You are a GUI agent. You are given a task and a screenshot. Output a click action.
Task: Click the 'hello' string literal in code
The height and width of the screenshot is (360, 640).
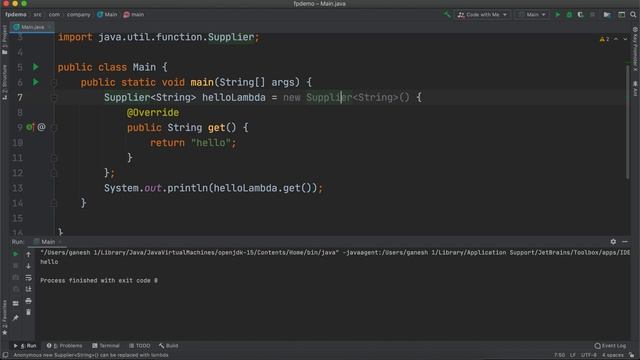click(211, 143)
